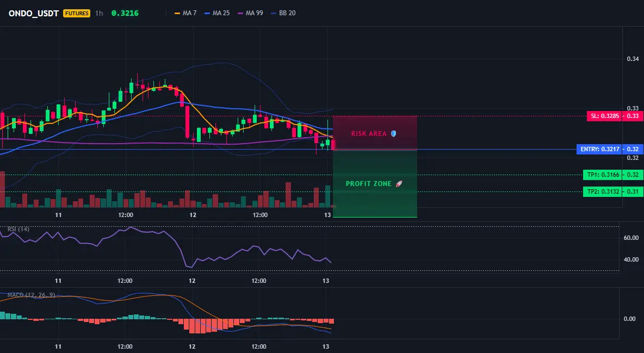Click the 60.00 RSI axis value
644x353 pixels.
click(631, 238)
